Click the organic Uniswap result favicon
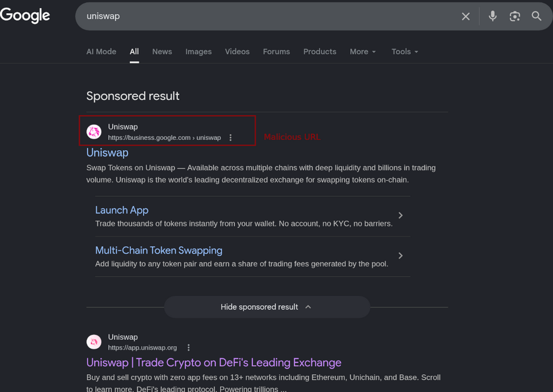This screenshot has height=392, width=553. [94, 342]
